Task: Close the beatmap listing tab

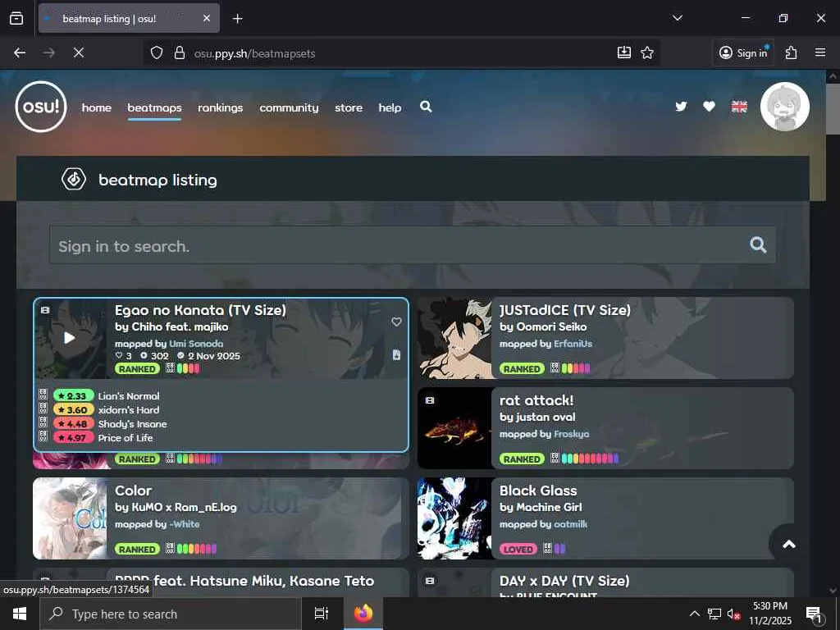Action: click(x=207, y=18)
